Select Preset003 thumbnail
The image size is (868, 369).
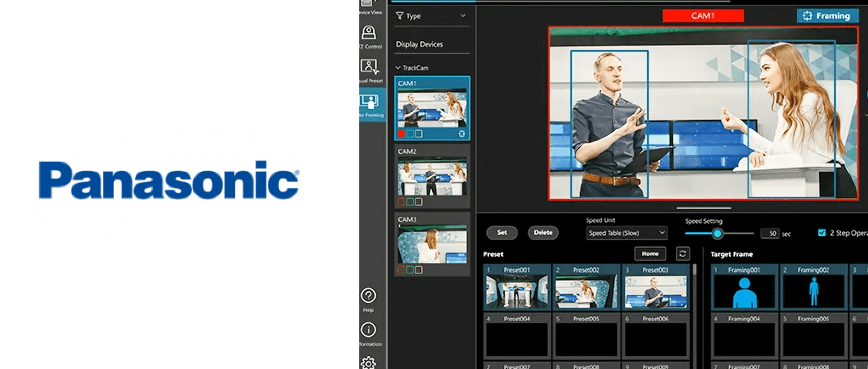coord(655,292)
